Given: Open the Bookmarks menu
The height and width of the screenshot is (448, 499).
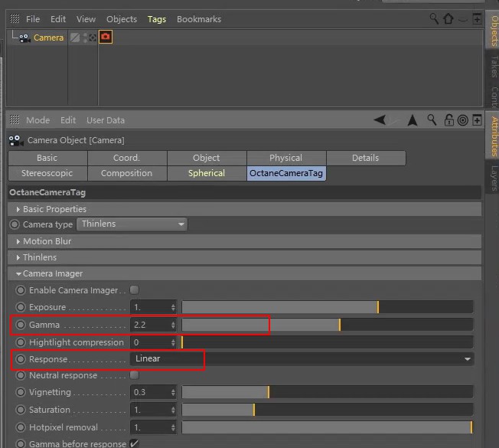Looking at the screenshot, I should [199, 19].
